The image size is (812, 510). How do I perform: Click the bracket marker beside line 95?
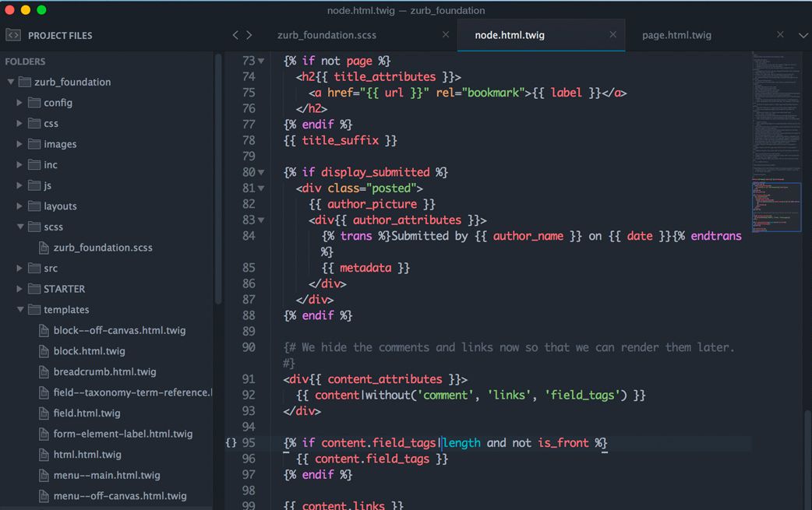click(x=231, y=443)
